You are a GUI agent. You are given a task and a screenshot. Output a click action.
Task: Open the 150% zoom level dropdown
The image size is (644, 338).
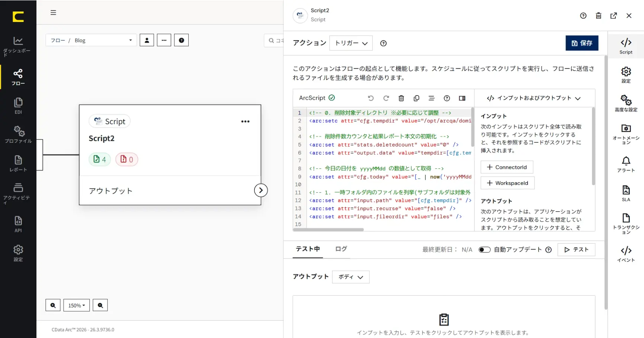[x=77, y=305]
